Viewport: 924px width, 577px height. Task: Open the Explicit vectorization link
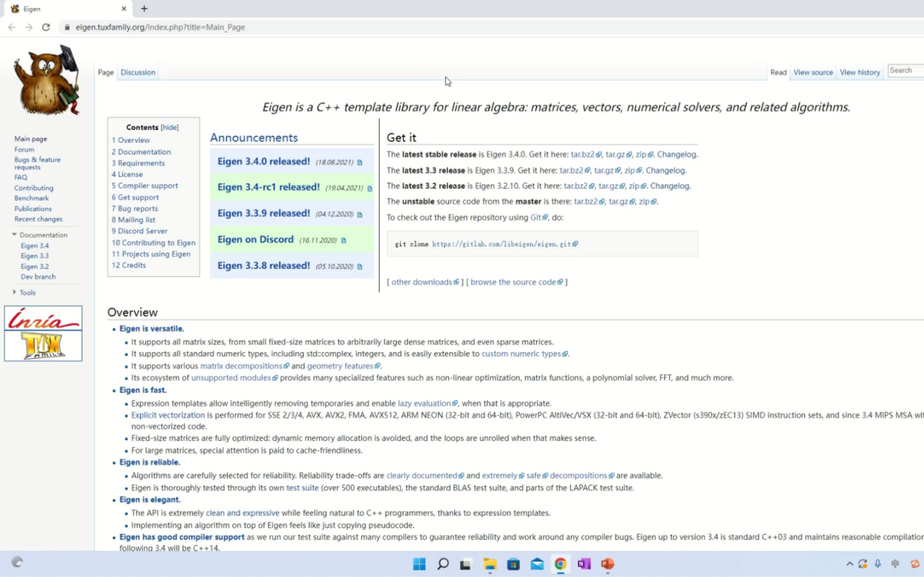(x=168, y=416)
